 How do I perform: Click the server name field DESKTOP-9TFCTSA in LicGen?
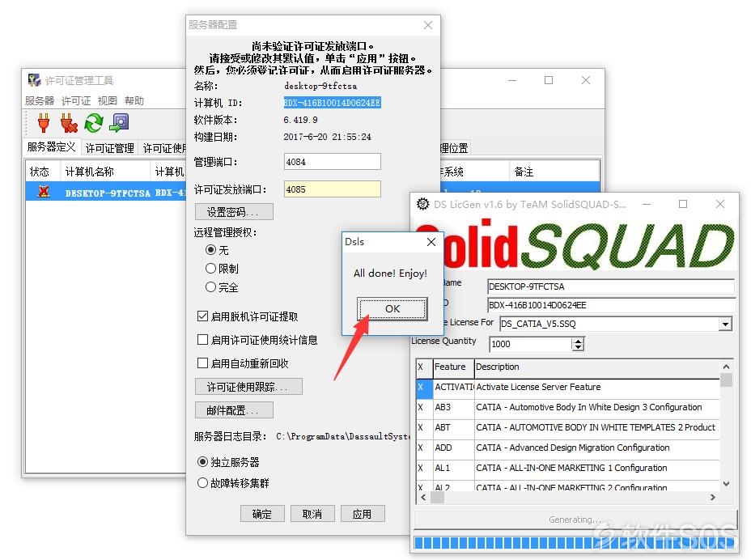pos(611,286)
